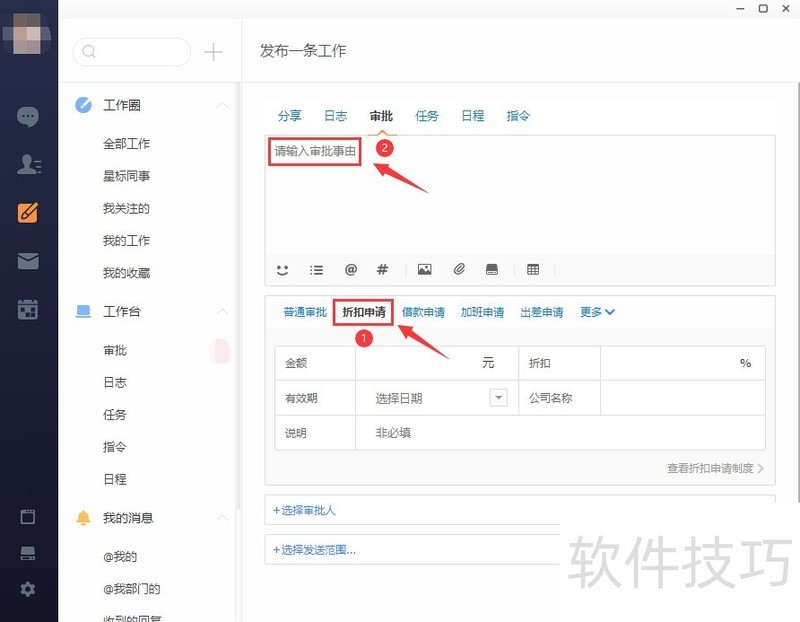800x622 pixels.
Task: Click the 工作圈 circle icon
Action: tap(83, 105)
